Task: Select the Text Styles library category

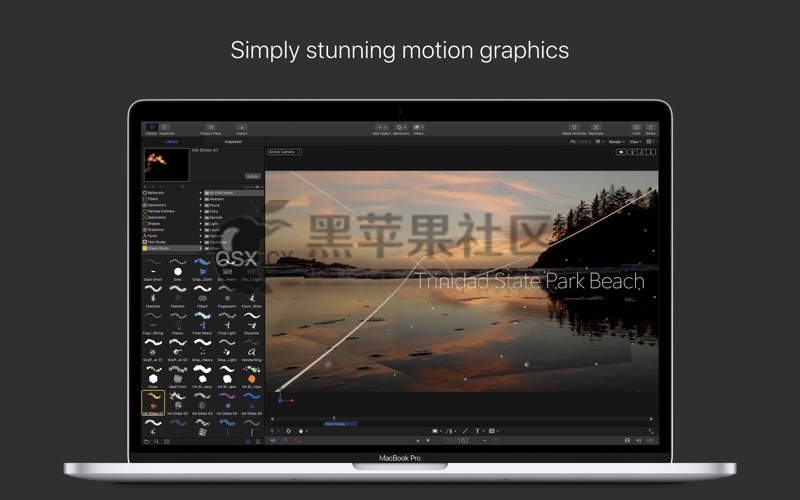Action: coord(172,242)
